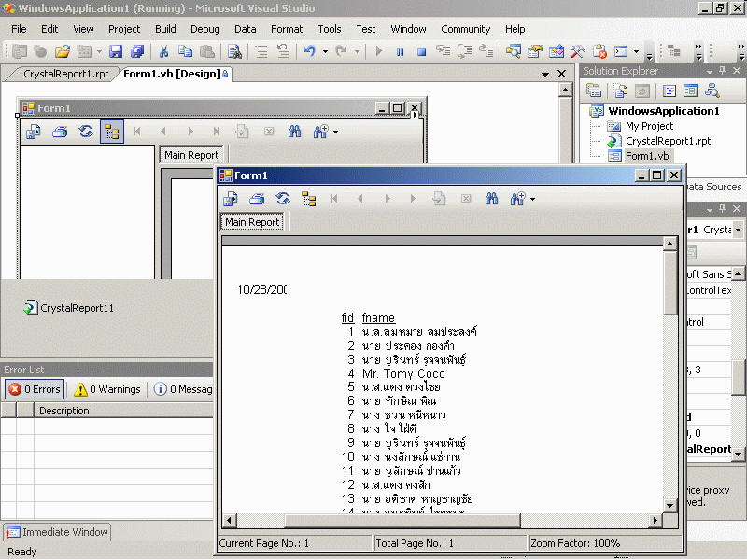Open the Debug menu
This screenshot has height=560, width=747.
[204, 29]
